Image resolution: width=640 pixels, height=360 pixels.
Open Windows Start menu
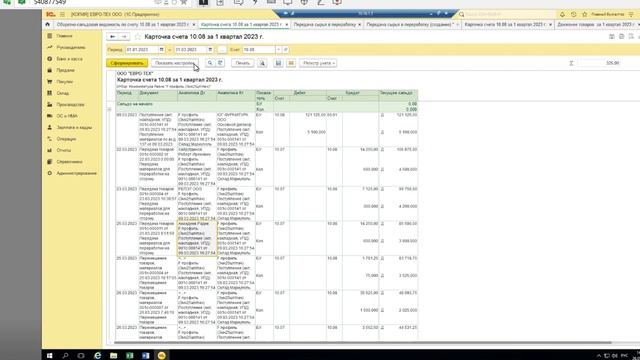[x=49, y=356]
